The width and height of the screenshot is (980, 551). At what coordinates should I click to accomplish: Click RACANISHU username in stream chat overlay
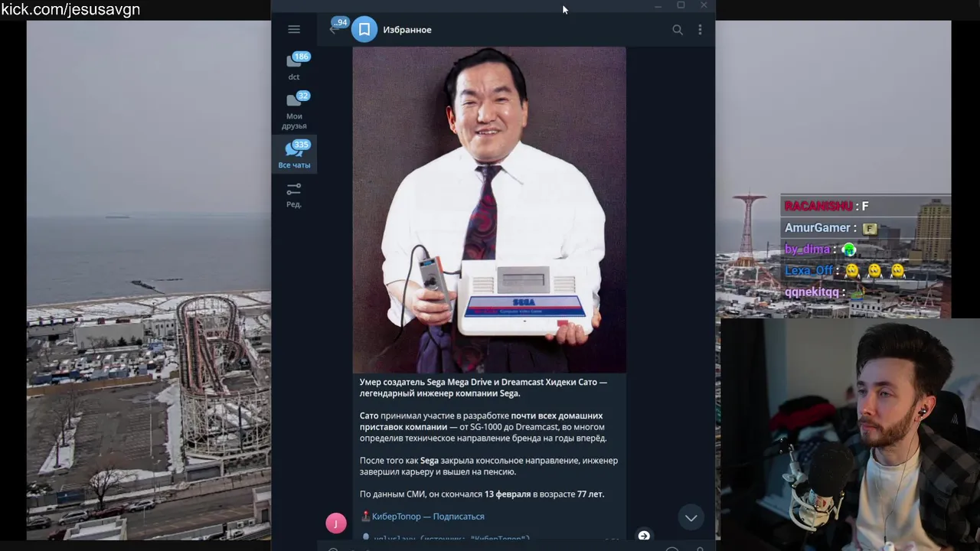[x=818, y=206]
